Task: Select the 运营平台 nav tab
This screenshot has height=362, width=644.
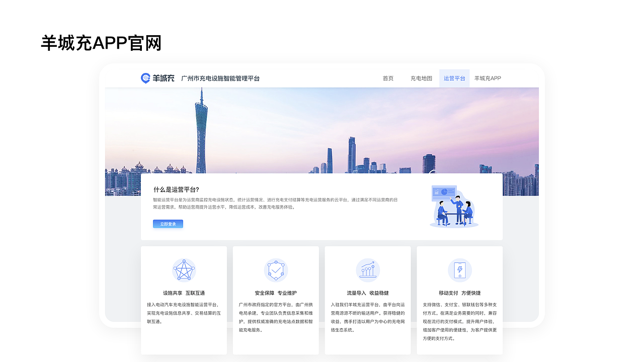Action: point(454,78)
